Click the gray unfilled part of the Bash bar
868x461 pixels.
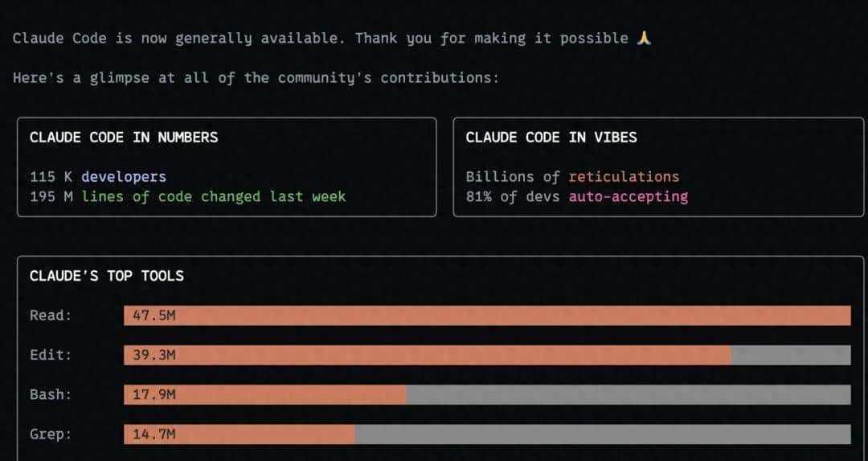628,394
